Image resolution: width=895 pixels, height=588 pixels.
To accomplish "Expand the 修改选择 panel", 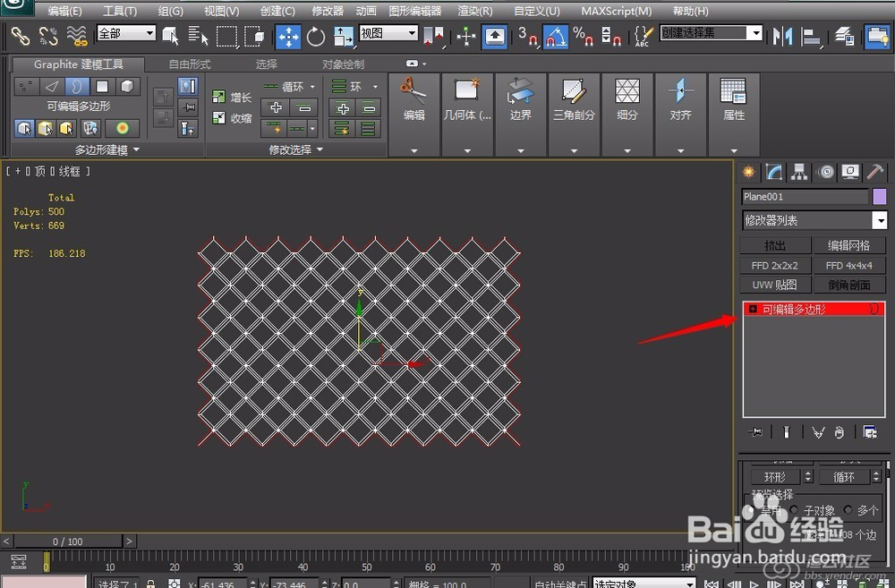I will tap(295, 149).
